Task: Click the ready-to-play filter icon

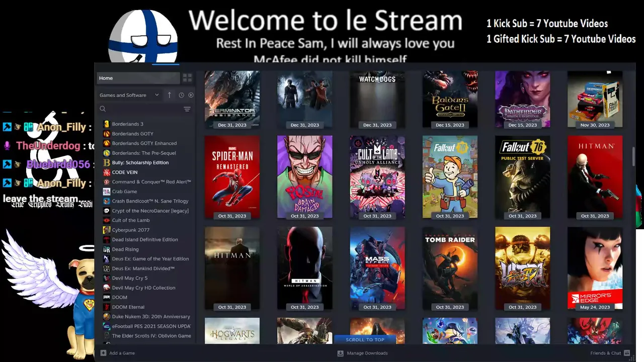Action: (x=191, y=95)
